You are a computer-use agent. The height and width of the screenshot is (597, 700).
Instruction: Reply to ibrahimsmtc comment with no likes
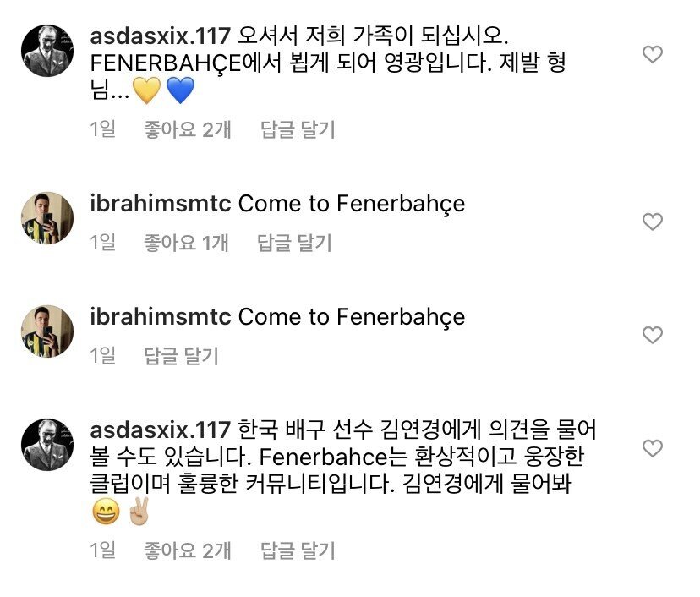181,355
